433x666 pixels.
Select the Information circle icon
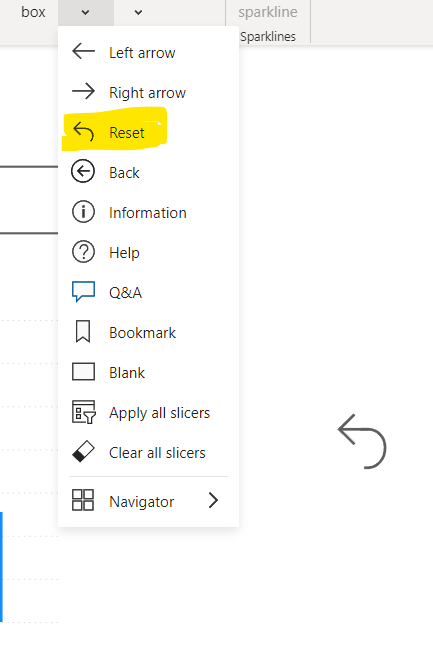(x=83, y=212)
